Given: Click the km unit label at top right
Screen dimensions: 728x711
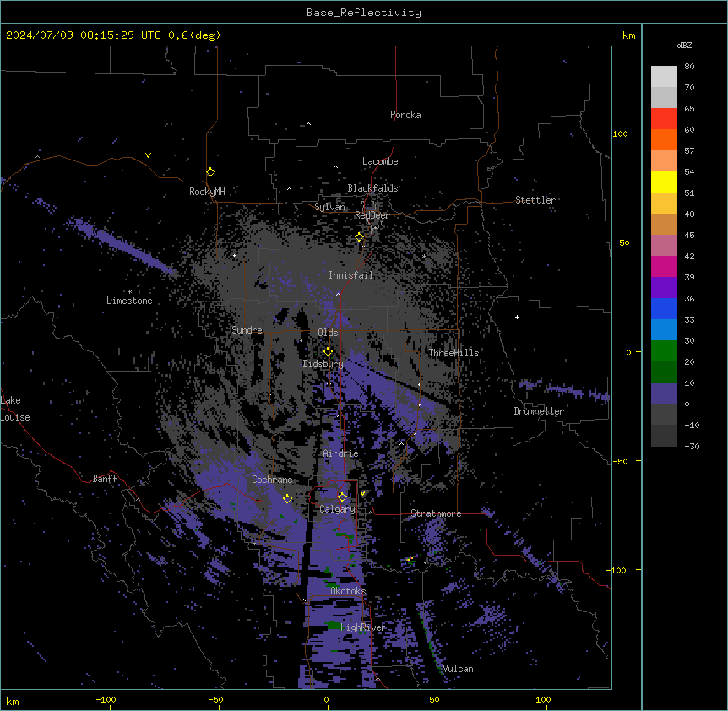Looking at the screenshot, I should click(x=629, y=35).
